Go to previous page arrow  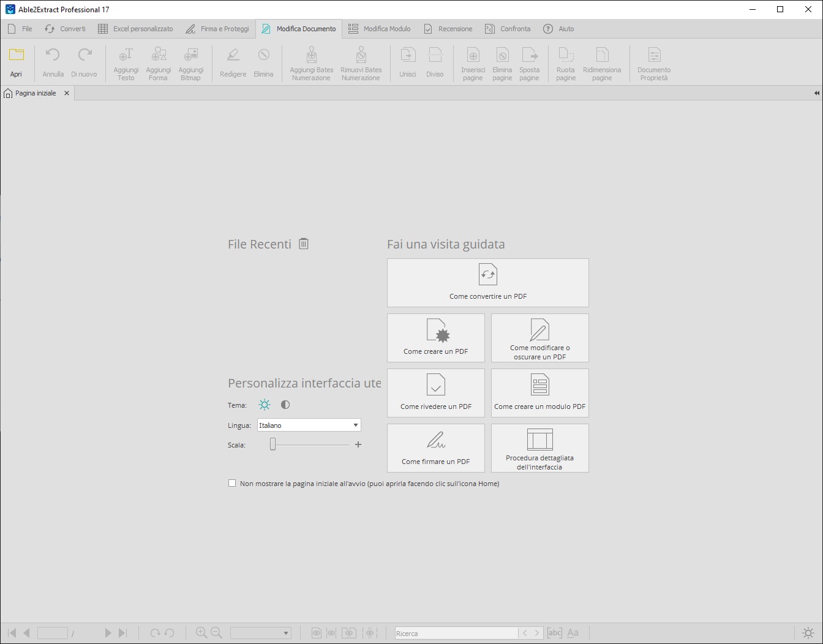click(x=26, y=633)
